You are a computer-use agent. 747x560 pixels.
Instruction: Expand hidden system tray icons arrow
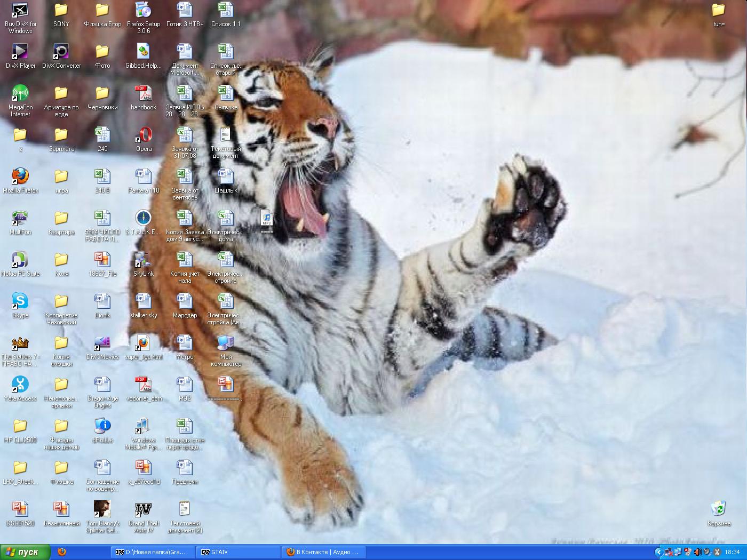[x=658, y=552]
